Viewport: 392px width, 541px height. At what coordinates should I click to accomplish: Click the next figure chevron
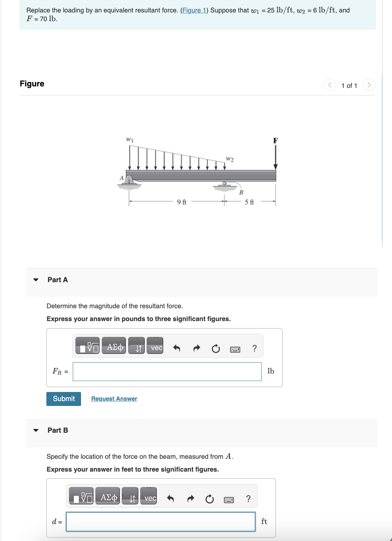pyautogui.click(x=369, y=85)
